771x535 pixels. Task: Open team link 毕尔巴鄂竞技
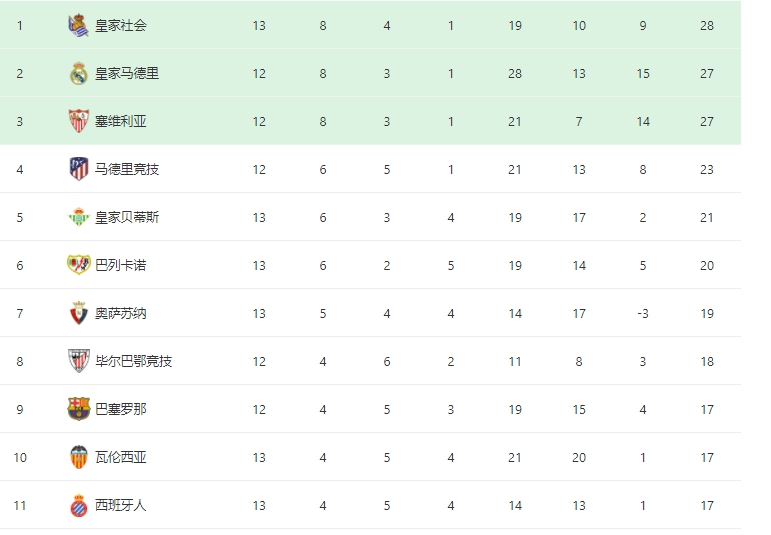pyautogui.click(x=133, y=361)
